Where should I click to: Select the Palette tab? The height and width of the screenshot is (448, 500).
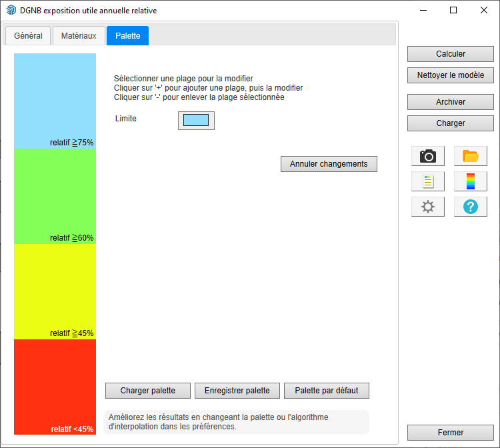tap(127, 36)
